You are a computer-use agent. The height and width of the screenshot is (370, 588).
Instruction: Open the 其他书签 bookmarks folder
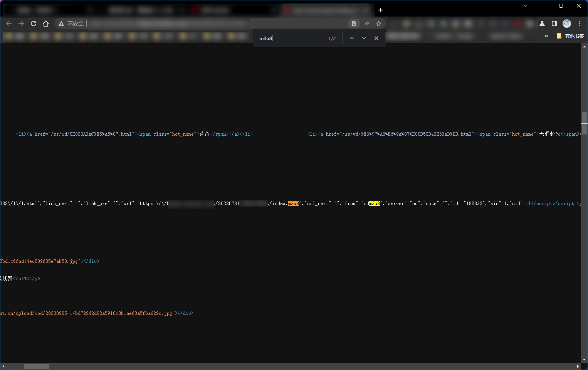[570, 36]
